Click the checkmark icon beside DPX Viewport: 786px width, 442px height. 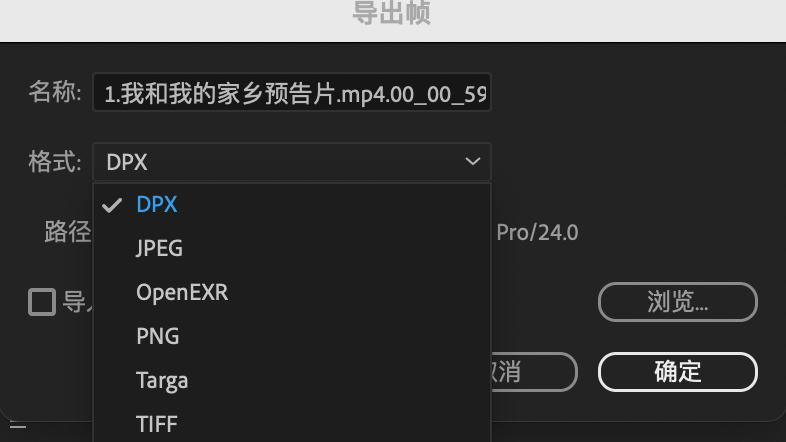(112, 205)
